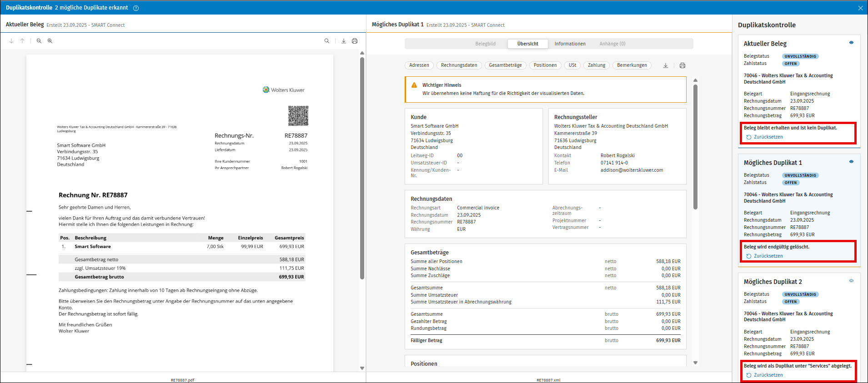Print the duplicate overview

682,65
